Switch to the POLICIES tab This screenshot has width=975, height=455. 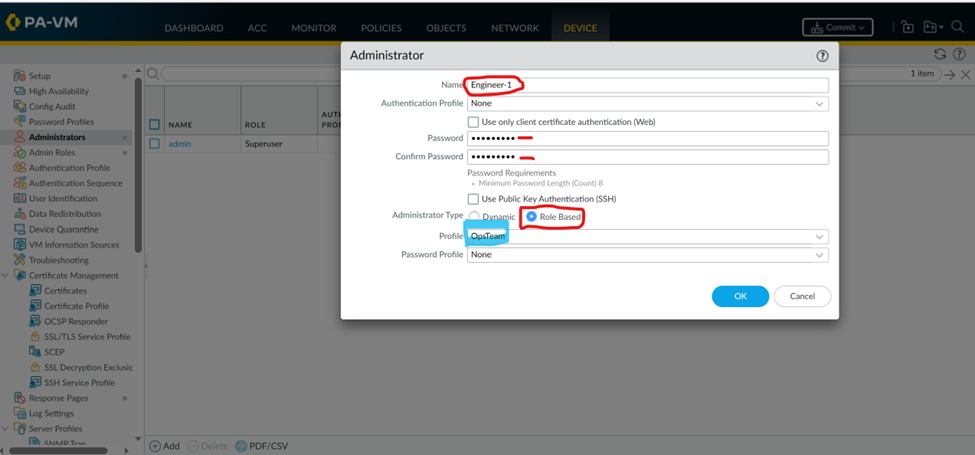[x=381, y=28]
